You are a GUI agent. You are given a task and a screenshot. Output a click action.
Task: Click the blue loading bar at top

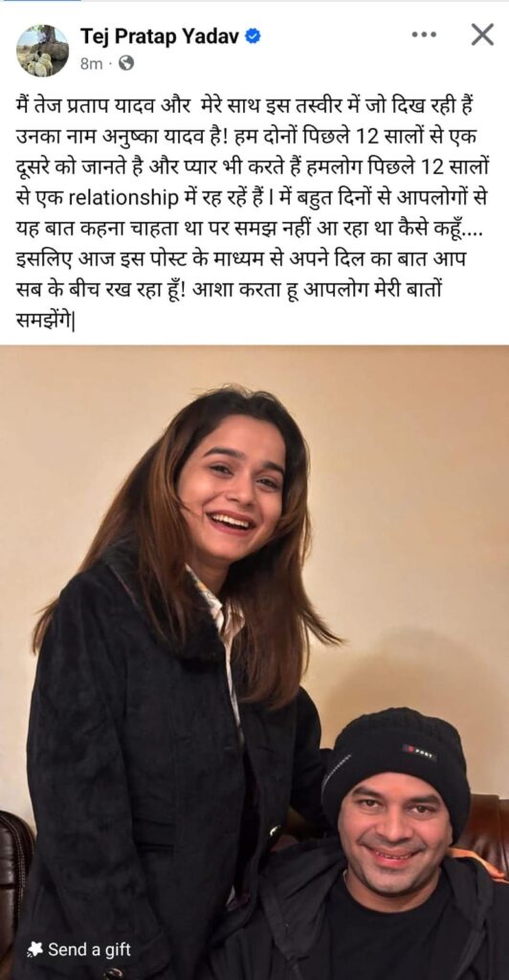pyautogui.click(x=40, y=1)
